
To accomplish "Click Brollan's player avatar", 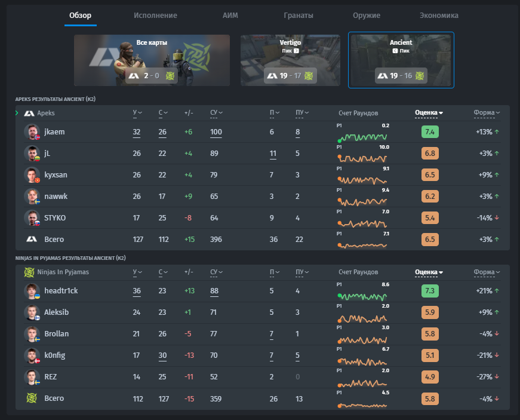I will 32,334.
